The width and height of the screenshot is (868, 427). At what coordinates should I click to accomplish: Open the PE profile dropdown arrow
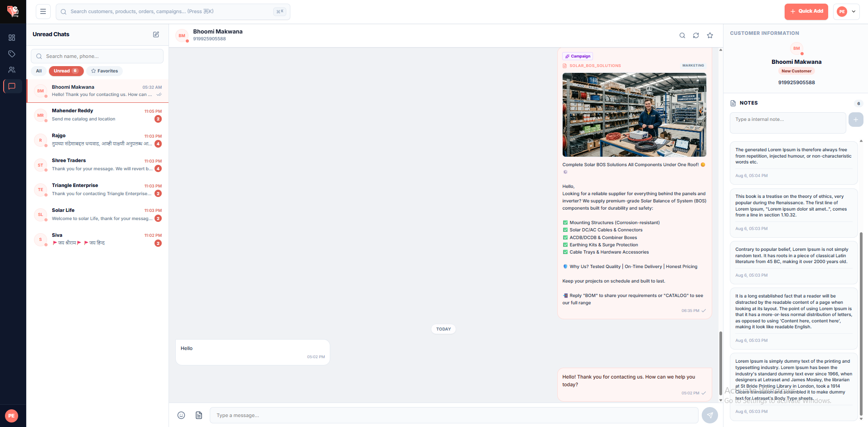coord(854,12)
